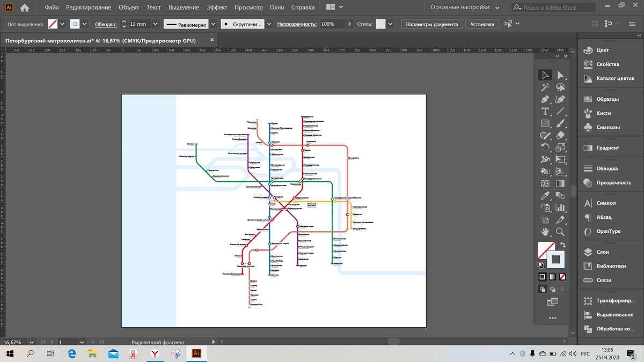Choose the Lasso tool
Viewport: 644px width, 362px height.
560,87
